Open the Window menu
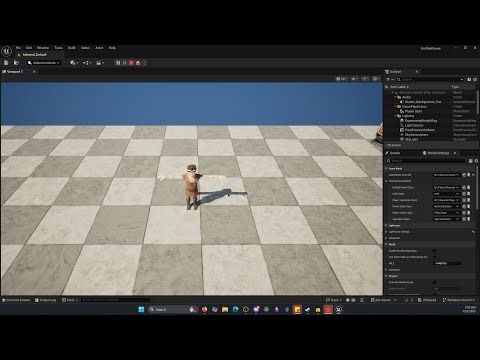The width and height of the screenshot is (480, 360). tap(43, 48)
